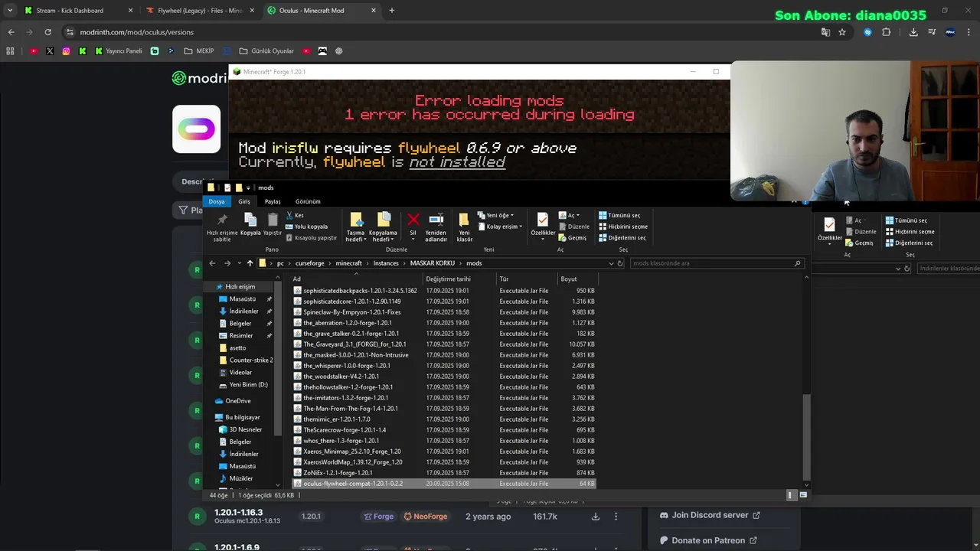The image size is (980, 551).
Task: Select Xaeros_Minimap_25.2.10_Forge_1.20 file
Action: pyautogui.click(x=444, y=452)
